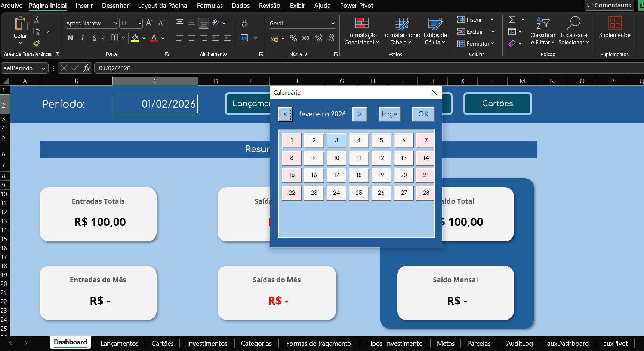Open the Suplementos add-ins icon

[x=615, y=23]
